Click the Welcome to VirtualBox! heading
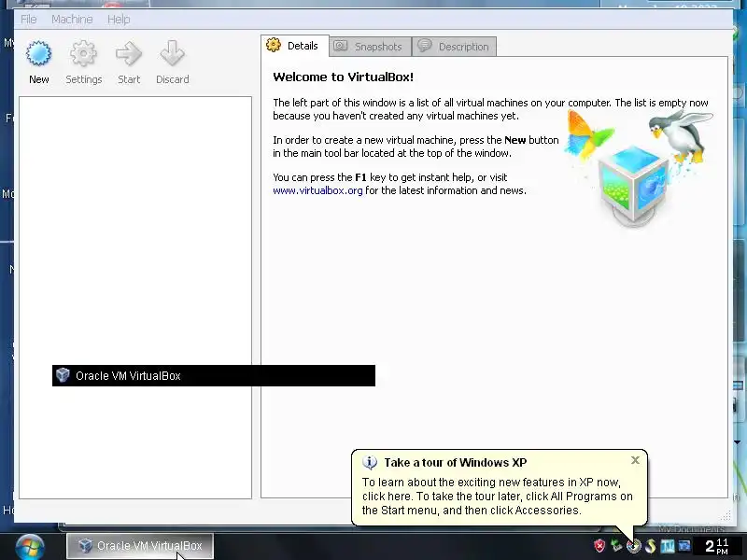This screenshot has height=560, width=747. [x=343, y=77]
